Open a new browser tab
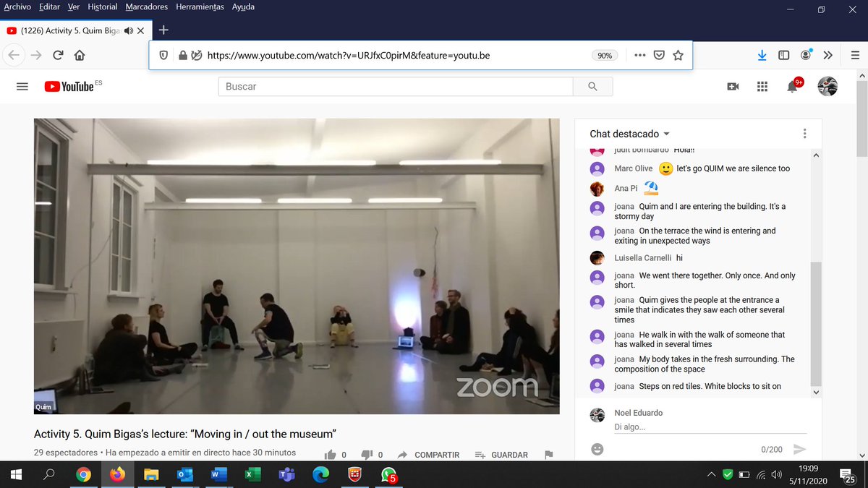This screenshot has height=488, width=868. point(163,30)
